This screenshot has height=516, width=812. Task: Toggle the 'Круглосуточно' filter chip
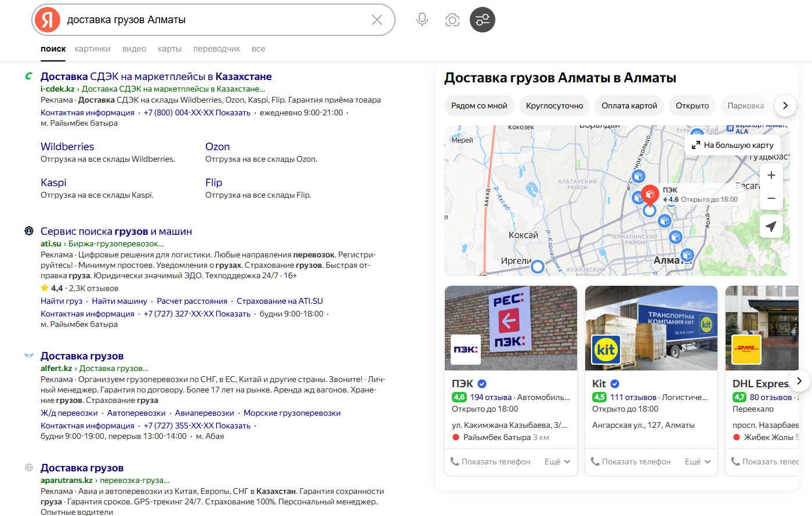[554, 106]
